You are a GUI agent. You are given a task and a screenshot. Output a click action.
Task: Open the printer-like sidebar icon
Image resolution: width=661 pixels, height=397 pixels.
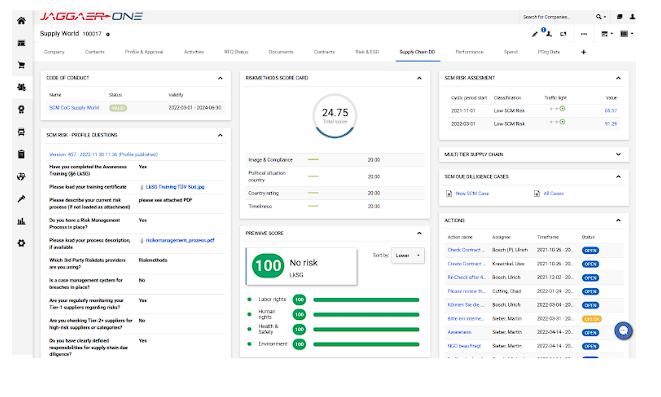click(21, 132)
